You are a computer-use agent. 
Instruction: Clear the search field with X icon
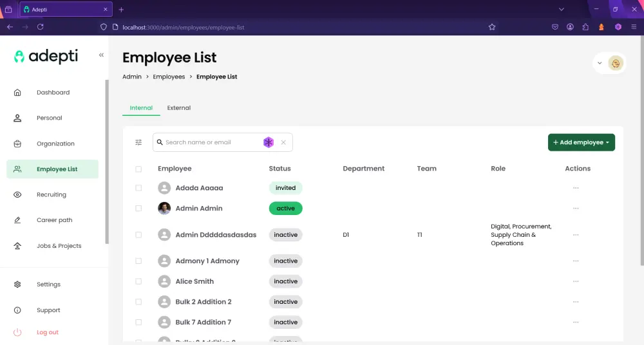point(283,142)
